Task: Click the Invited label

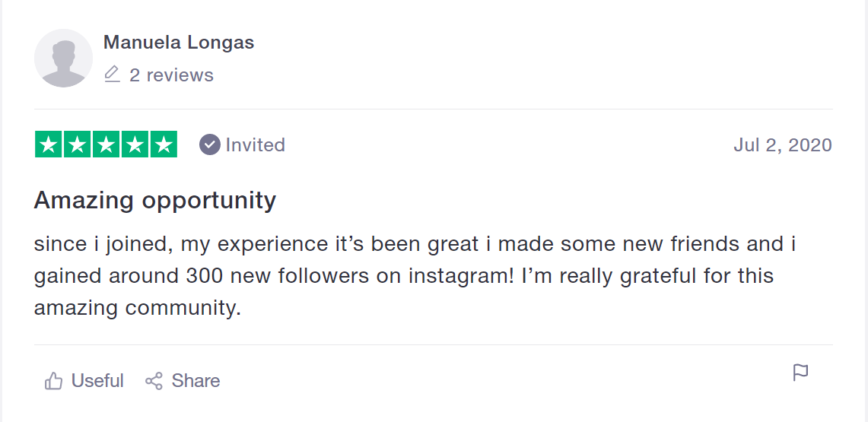Action: [255, 145]
